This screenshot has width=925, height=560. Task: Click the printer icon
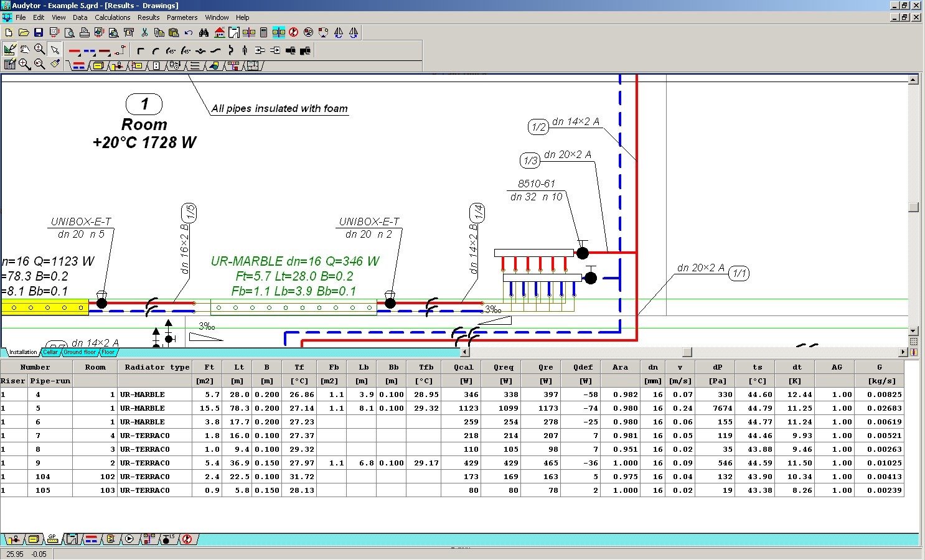85,32
